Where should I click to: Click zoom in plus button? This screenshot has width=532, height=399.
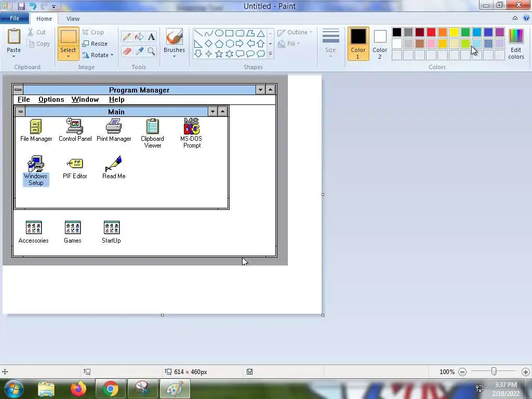click(x=526, y=372)
